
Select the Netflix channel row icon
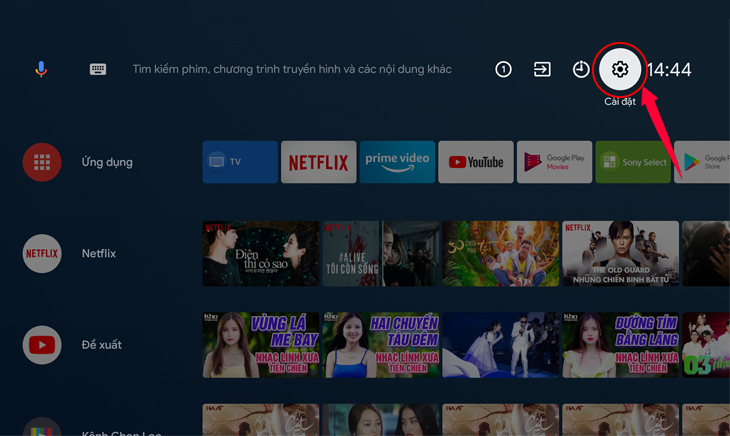[x=42, y=254]
